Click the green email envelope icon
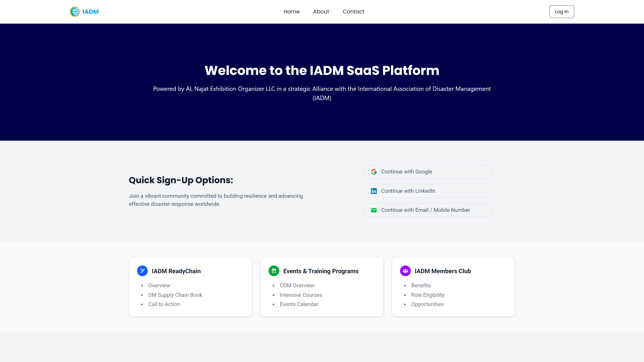Image resolution: width=644 pixels, height=362 pixels. click(x=374, y=210)
